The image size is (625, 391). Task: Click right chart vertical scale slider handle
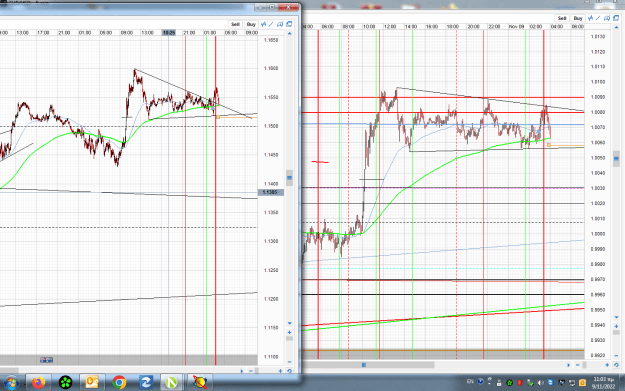coord(616,159)
